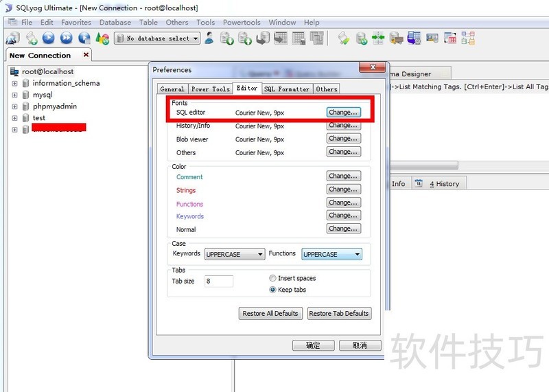
Task: Open a new query editor via toolbar icon
Action: coord(32,38)
